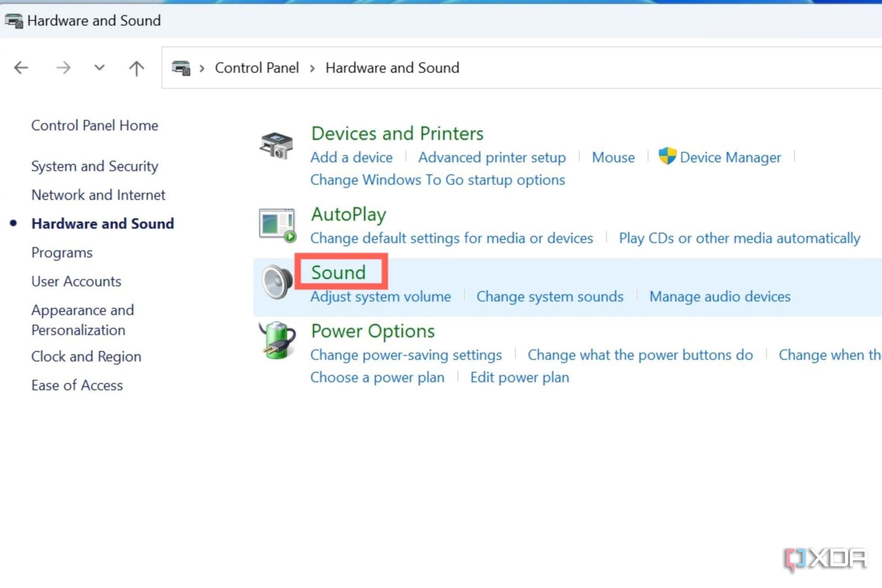Open Adjust system volume
This screenshot has width=882, height=588.
[380, 296]
